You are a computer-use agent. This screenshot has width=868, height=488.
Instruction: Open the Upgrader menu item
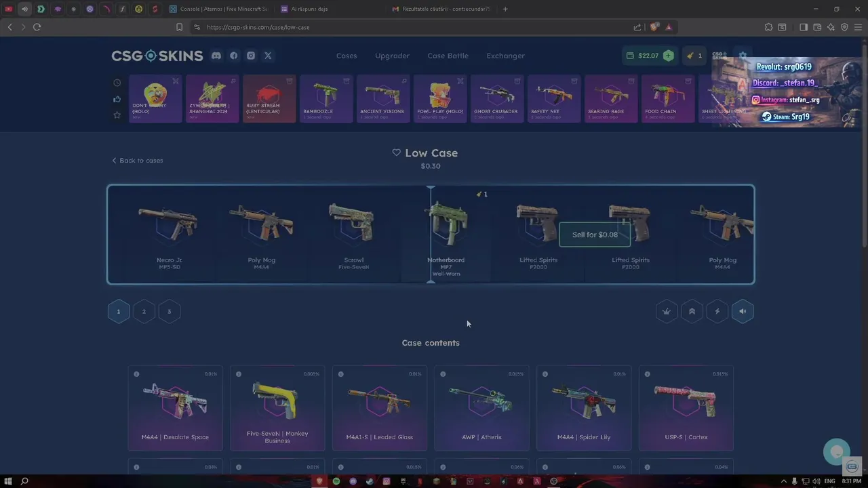pos(393,56)
